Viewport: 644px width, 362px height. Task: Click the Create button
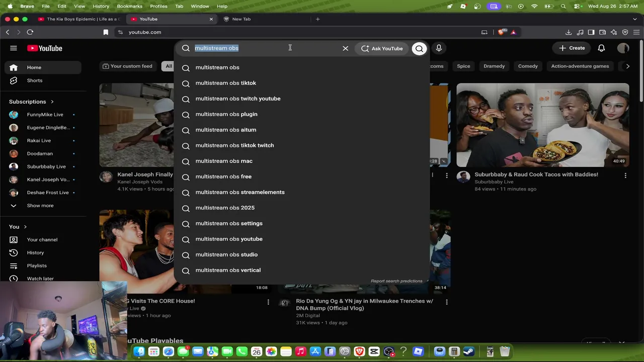click(572, 48)
